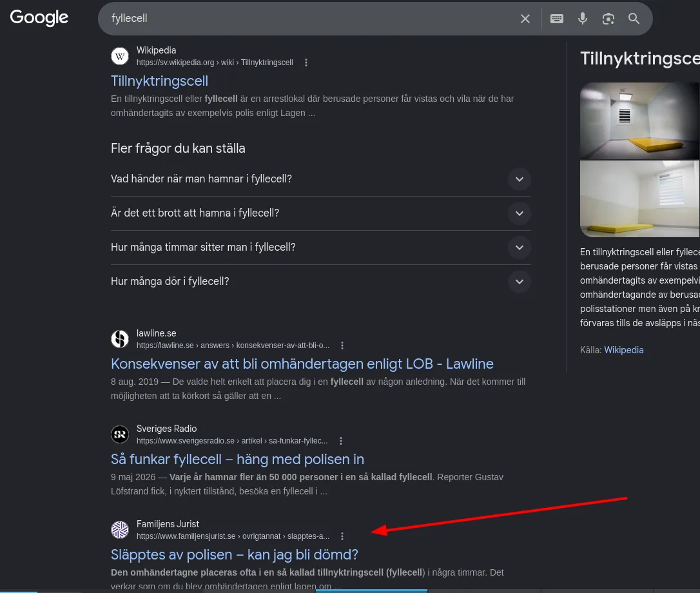Click the 'Familjens Jurist' site name

(x=168, y=524)
